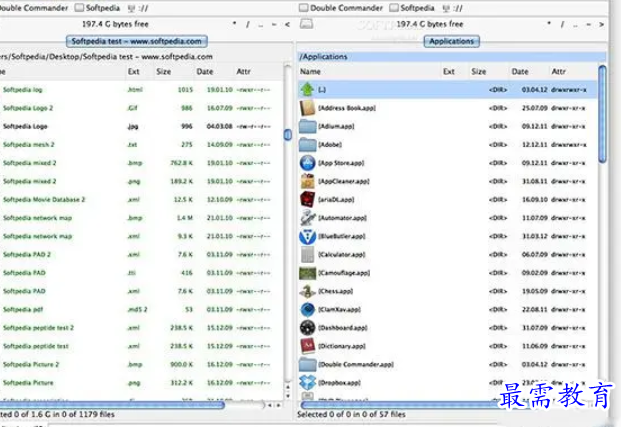Switch to the Applications tab
This screenshot has height=427, width=621.
[x=451, y=41]
